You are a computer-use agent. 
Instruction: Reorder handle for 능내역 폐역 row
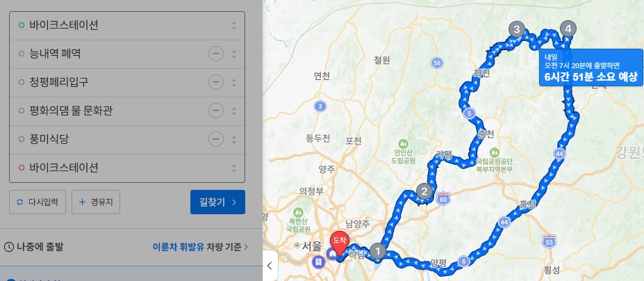coord(234,54)
